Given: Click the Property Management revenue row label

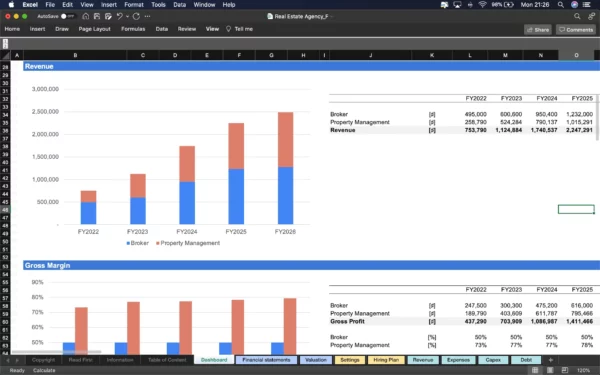Looking at the screenshot, I should tap(360, 122).
